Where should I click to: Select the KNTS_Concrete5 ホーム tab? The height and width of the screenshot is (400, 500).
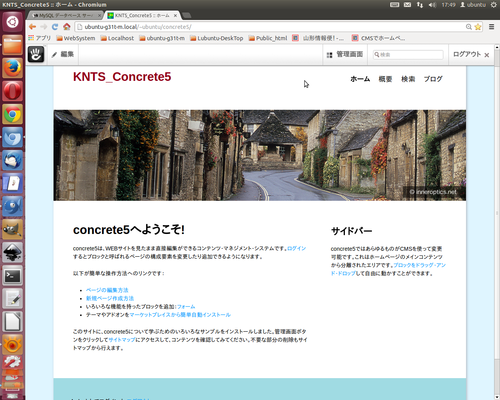pos(142,15)
